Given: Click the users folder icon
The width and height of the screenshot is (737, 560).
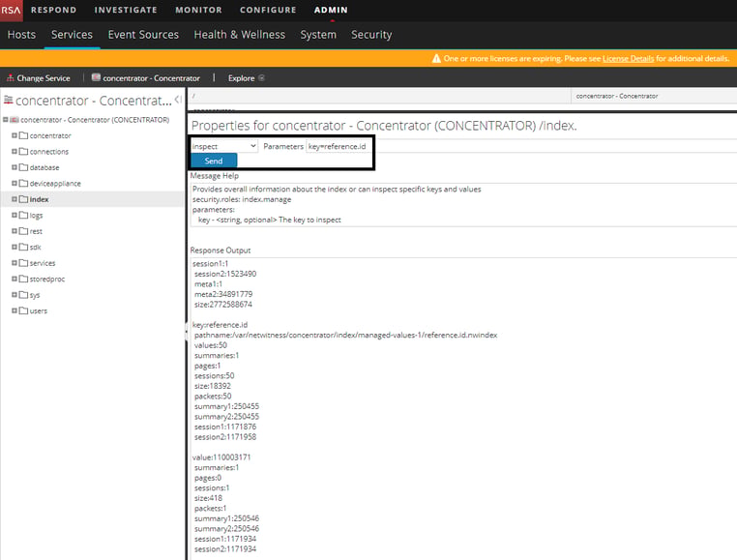Looking at the screenshot, I should click(x=23, y=310).
